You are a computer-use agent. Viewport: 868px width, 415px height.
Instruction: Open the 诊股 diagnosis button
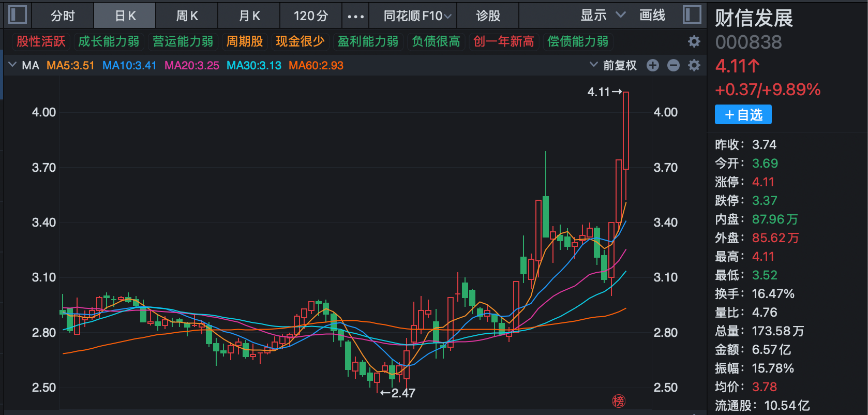(x=488, y=16)
